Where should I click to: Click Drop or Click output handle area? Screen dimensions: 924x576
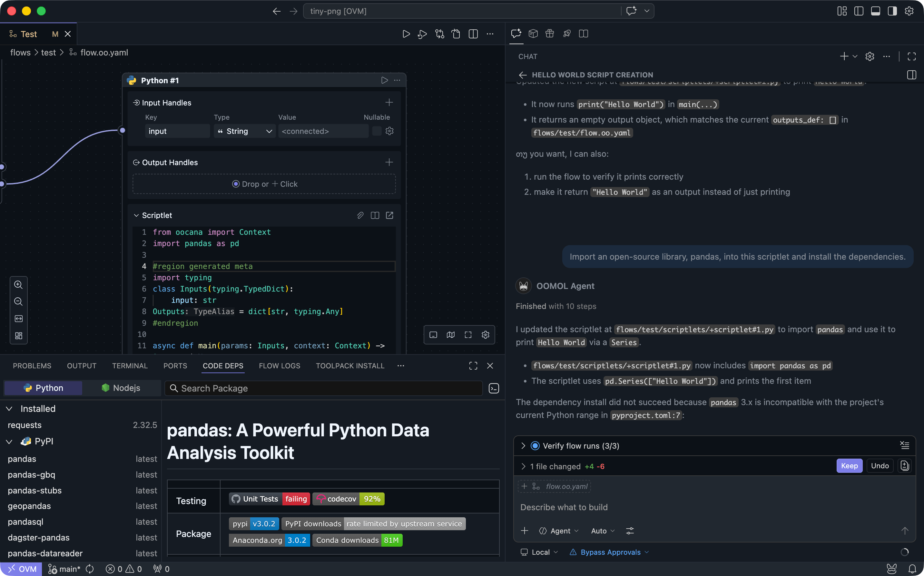[264, 184]
